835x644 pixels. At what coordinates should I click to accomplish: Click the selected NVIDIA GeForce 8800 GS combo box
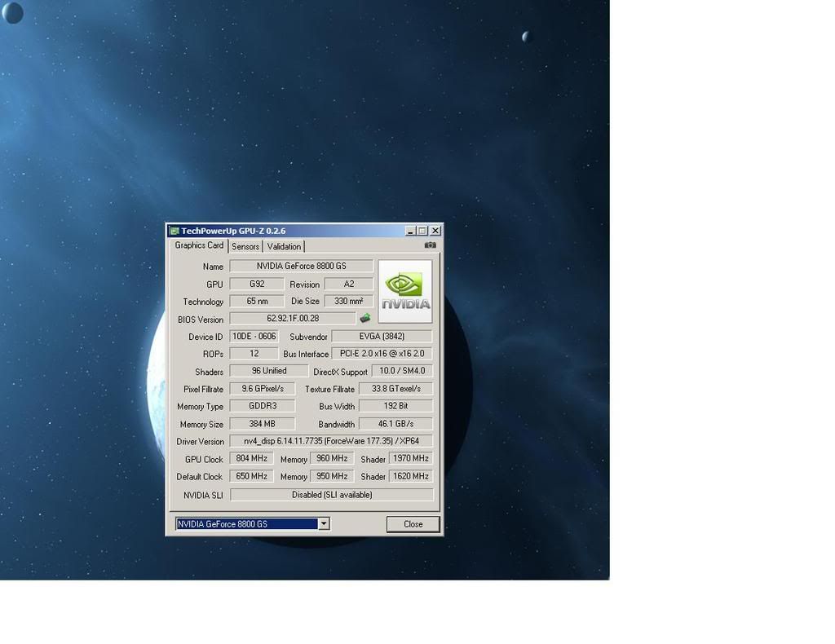246,524
